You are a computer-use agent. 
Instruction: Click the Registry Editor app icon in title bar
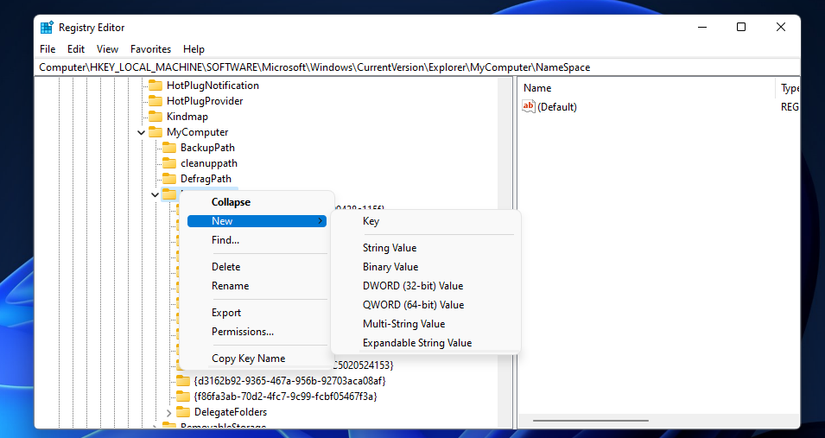[x=47, y=27]
